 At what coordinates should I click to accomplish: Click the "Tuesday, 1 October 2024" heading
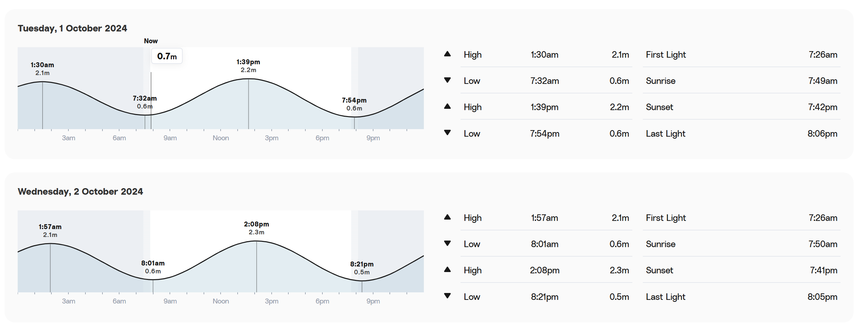pos(72,28)
